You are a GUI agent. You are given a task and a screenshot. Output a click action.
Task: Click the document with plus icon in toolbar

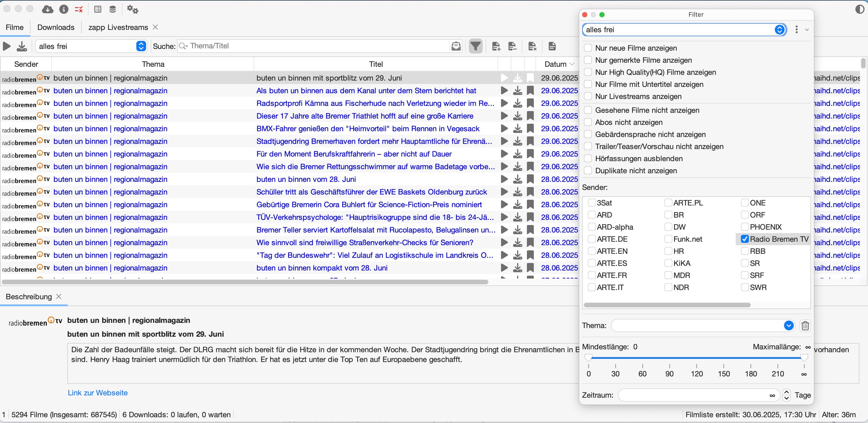[x=496, y=46]
